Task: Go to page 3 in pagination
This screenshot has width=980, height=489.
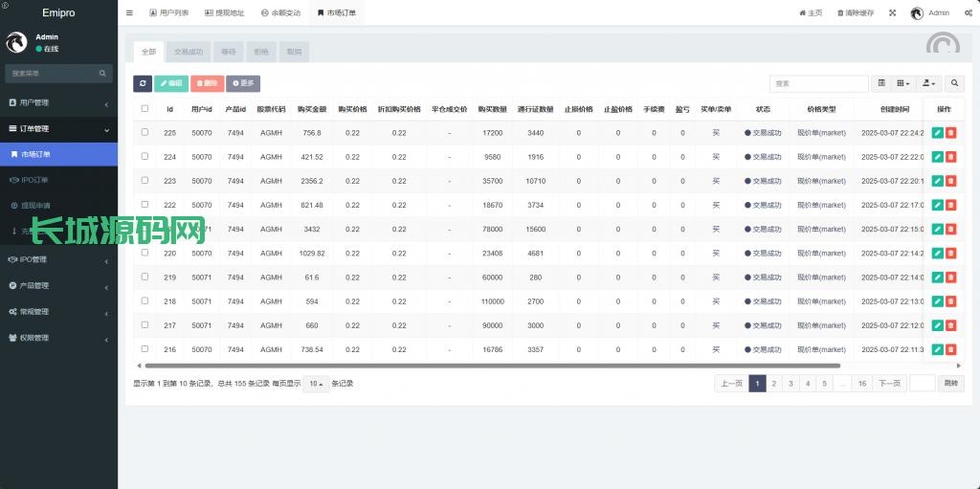Action: click(x=790, y=384)
